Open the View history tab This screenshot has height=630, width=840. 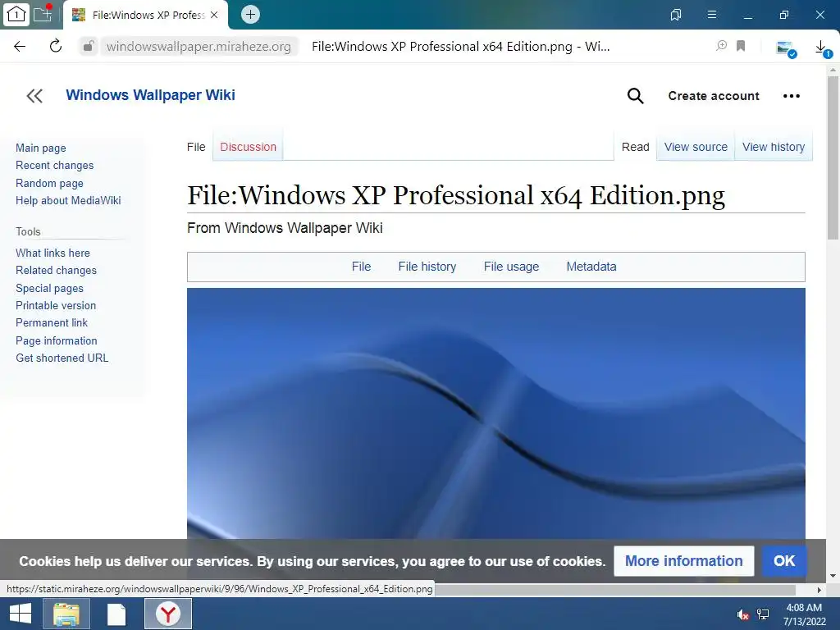[774, 147]
